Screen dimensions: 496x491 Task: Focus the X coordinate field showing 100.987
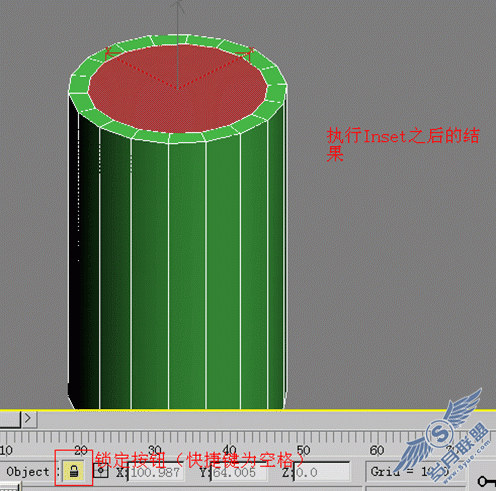coord(156,472)
